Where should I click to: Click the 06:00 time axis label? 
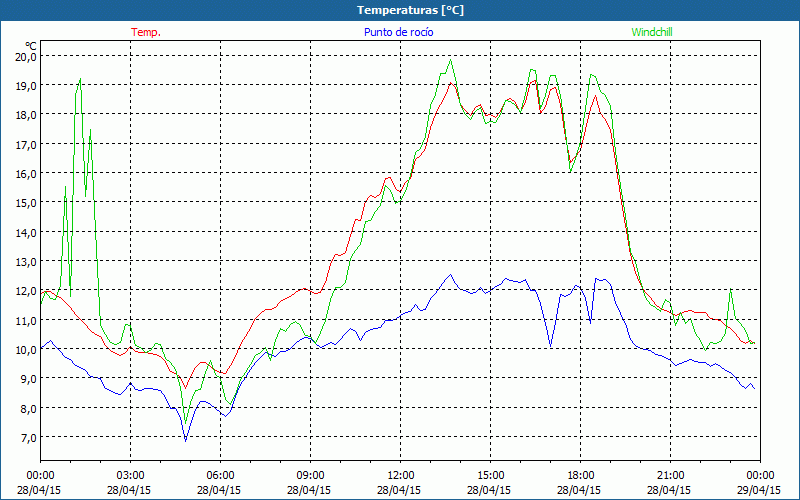click(x=220, y=476)
